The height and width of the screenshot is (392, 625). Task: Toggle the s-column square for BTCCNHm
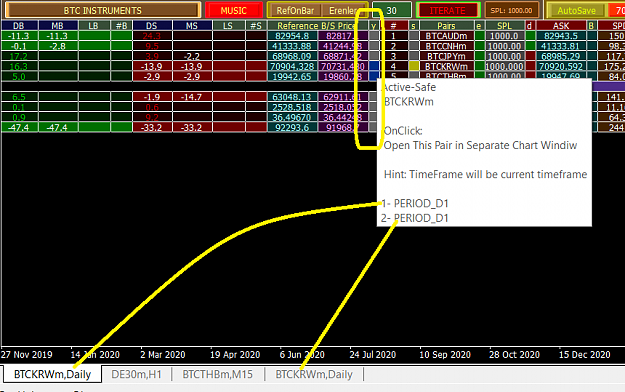(414, 46)
